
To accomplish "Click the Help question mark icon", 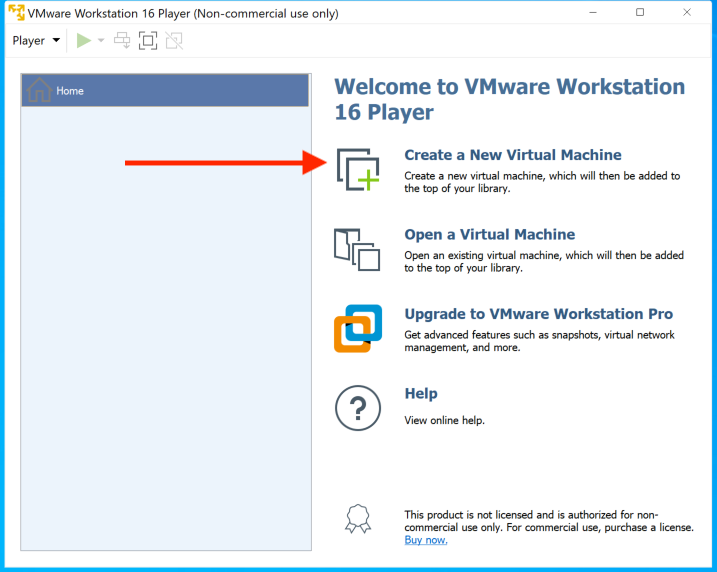I will [x=357, y=408].
